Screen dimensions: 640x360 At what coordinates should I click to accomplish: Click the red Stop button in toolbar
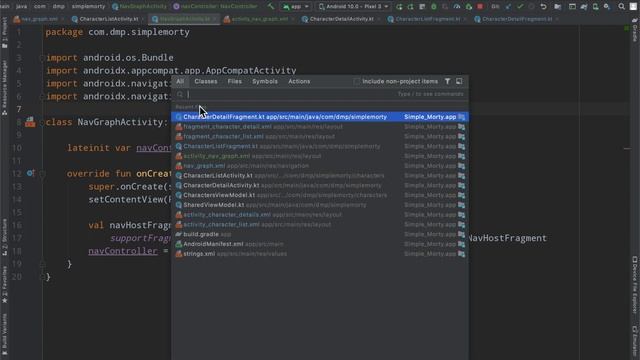coord(480,7)
